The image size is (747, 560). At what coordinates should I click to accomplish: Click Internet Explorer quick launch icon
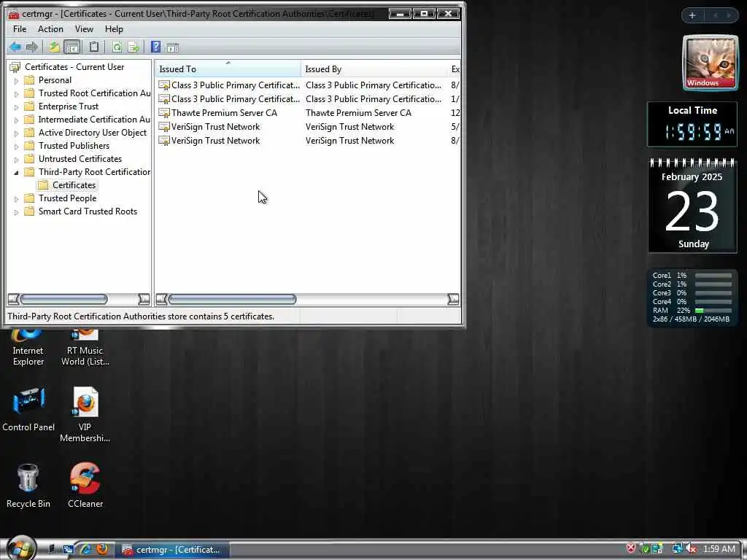[86, 550]
